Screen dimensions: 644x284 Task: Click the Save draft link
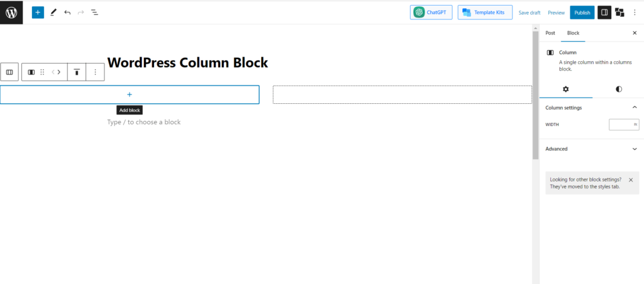click(529, 13)
